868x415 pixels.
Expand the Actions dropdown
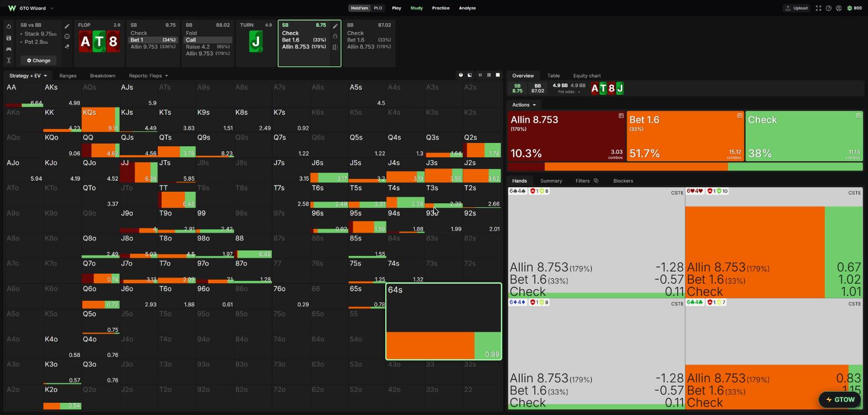(524, 105)
